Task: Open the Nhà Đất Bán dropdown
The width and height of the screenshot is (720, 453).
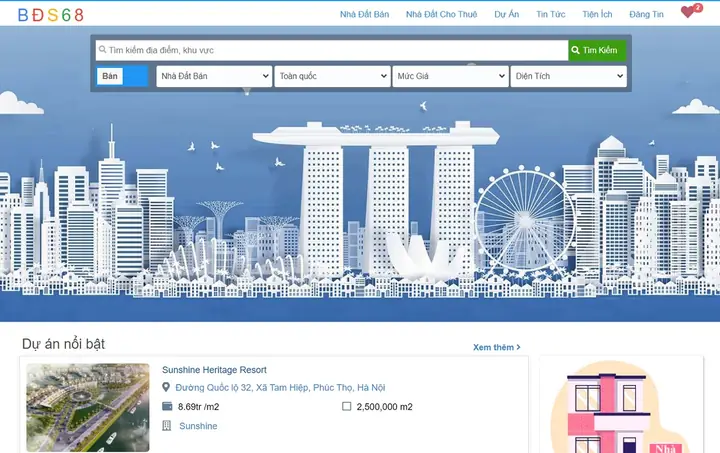Action: [x=214, y=76]
